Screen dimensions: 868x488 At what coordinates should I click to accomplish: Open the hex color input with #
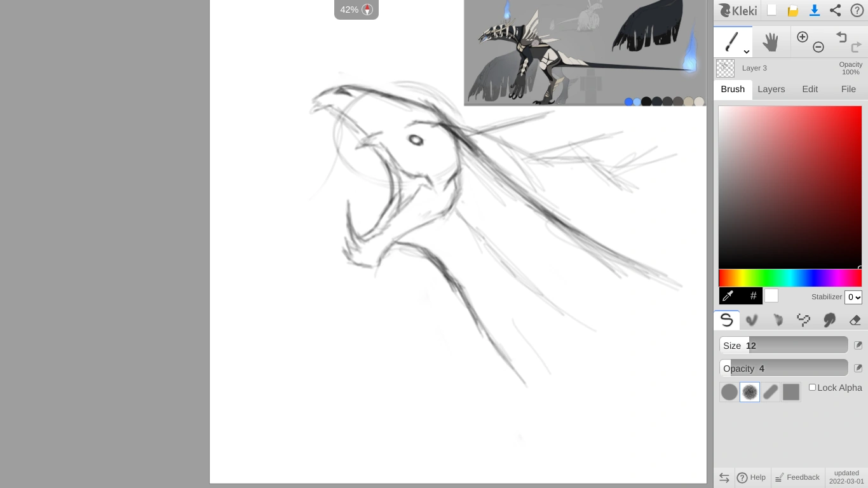tap(753, 295)
